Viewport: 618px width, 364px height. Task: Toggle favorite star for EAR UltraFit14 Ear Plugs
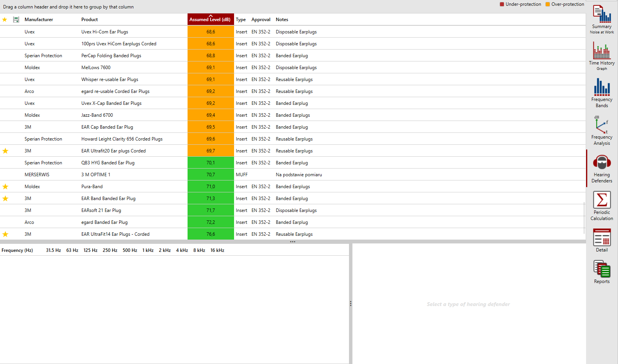pos(5,234)
